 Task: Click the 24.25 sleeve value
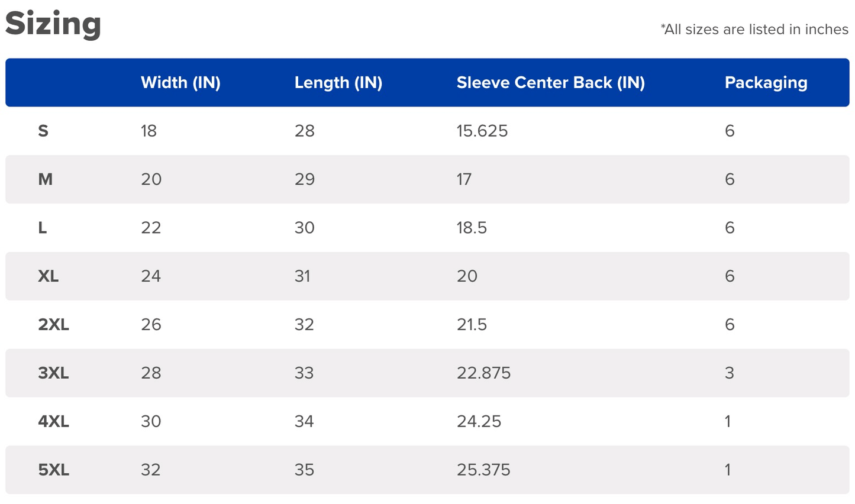point(479,422)
